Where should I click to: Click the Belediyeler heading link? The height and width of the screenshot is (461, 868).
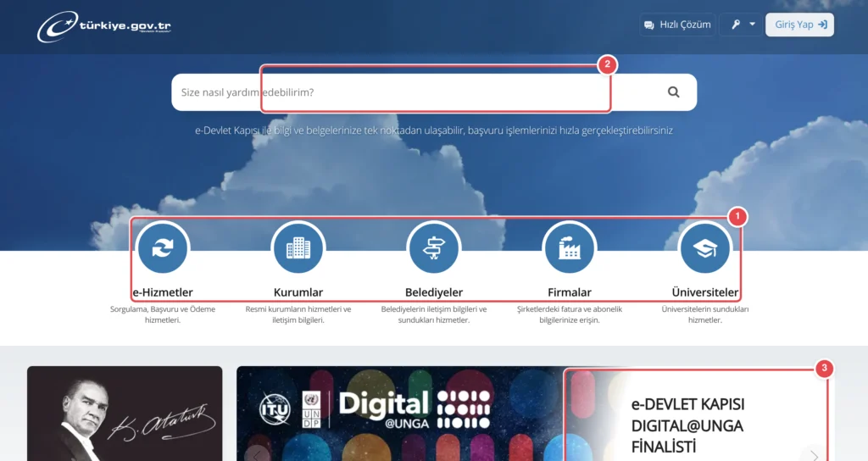tap(434, 292)
